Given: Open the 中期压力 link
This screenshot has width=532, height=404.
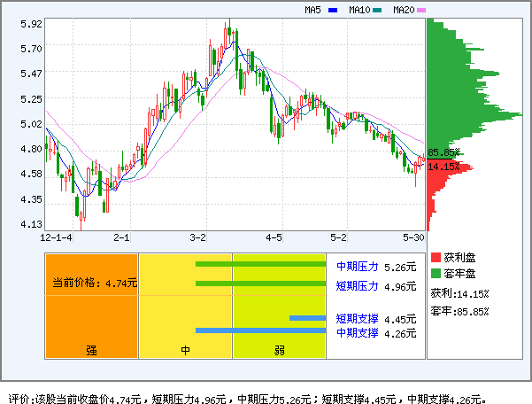Looking at the screenshot, I should pos(357,266).
